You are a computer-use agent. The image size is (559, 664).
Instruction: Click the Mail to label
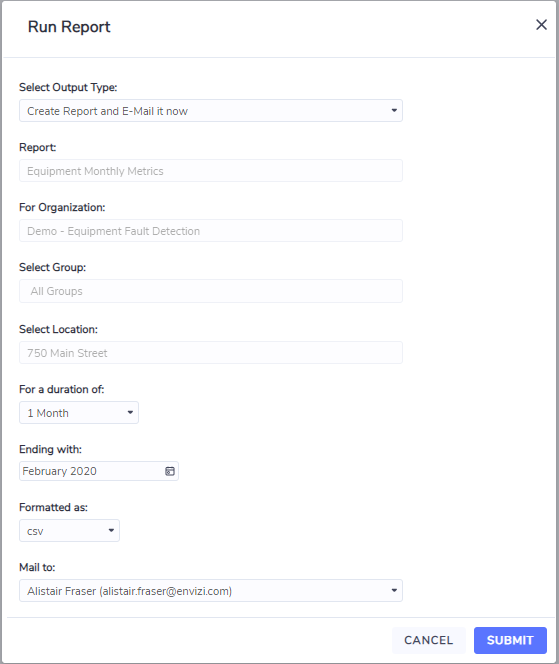(x=37, y=567)
